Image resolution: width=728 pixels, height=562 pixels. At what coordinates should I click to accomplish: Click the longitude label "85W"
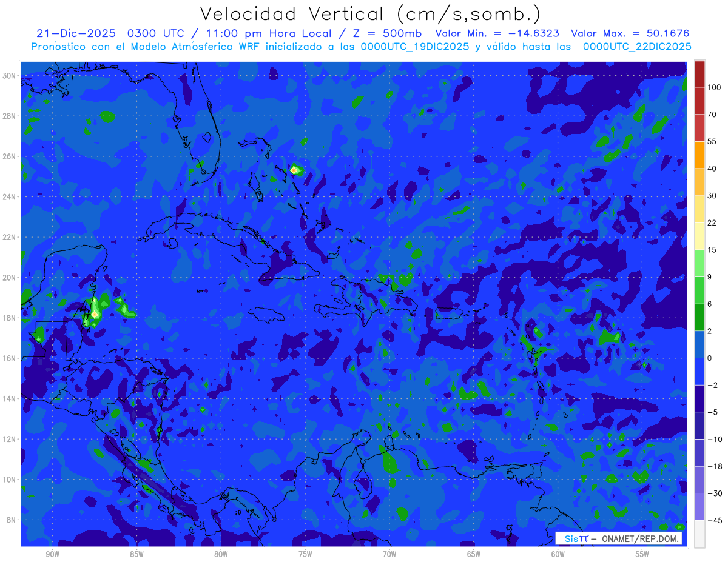(x=136, y=554)
